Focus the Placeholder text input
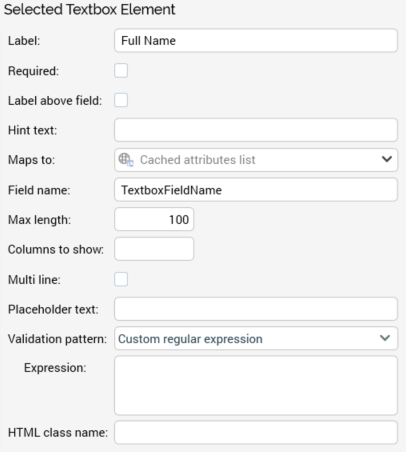The width and height of the screenshot is (406, 452). pos(256,309)
